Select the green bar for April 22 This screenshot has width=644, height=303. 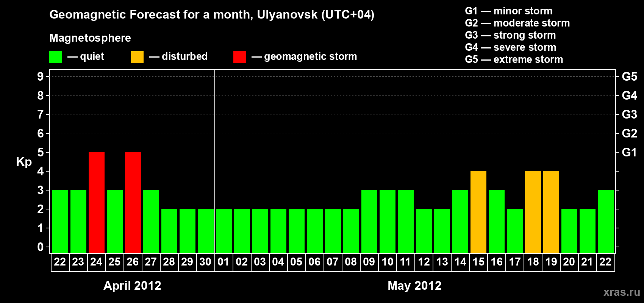pos(60,222)
